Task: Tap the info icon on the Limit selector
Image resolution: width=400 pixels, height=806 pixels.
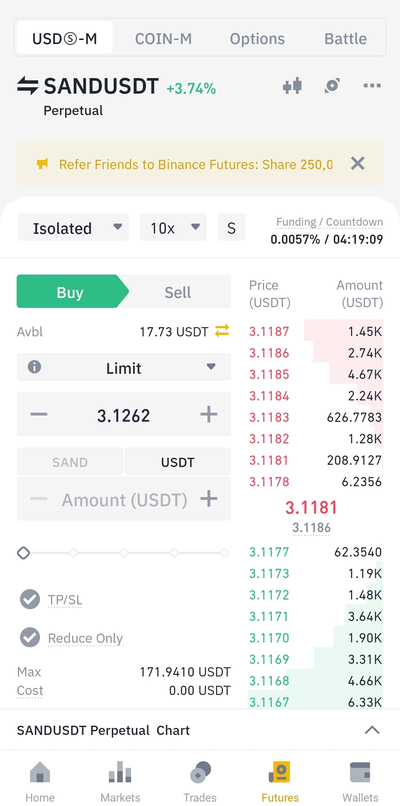Action: tap(34, 367)
